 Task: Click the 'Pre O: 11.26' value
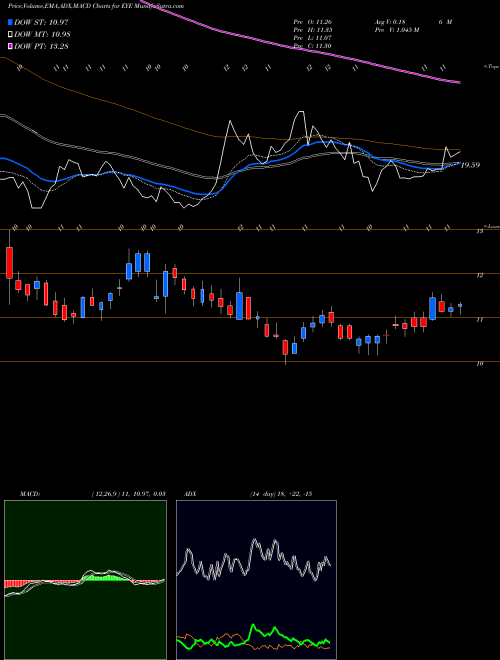(x=313, y=22)
